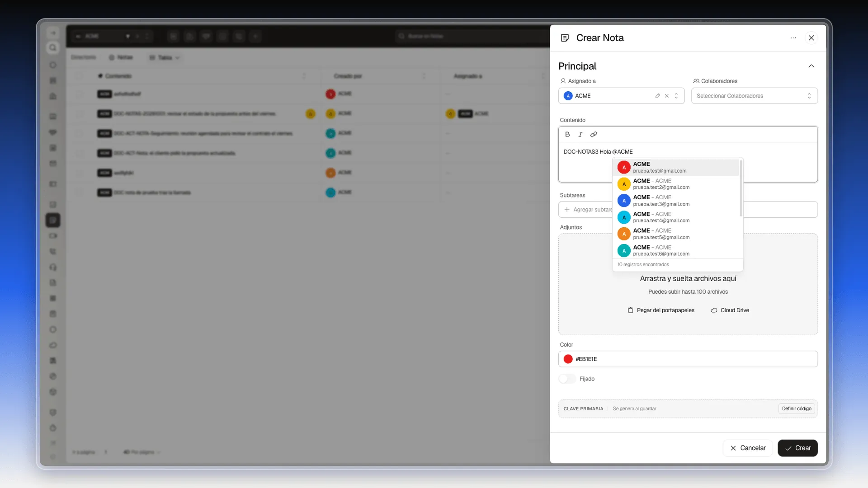Click the Cloud Drive upload option
This screenshot has width=868, height=488.
(x=730, y=310)
